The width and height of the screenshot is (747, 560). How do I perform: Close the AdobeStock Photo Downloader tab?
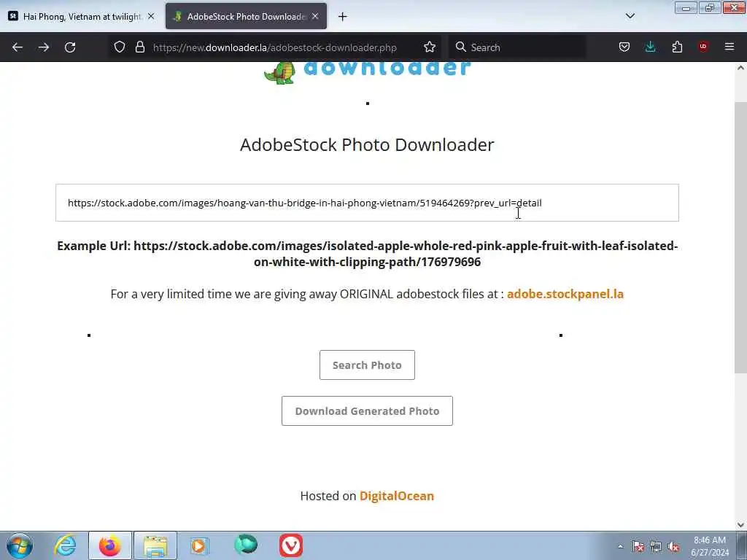click(315, 16)
